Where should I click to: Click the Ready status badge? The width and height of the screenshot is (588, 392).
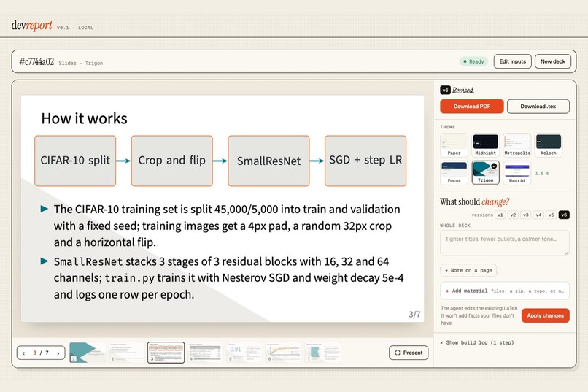(x=474, y=61)
